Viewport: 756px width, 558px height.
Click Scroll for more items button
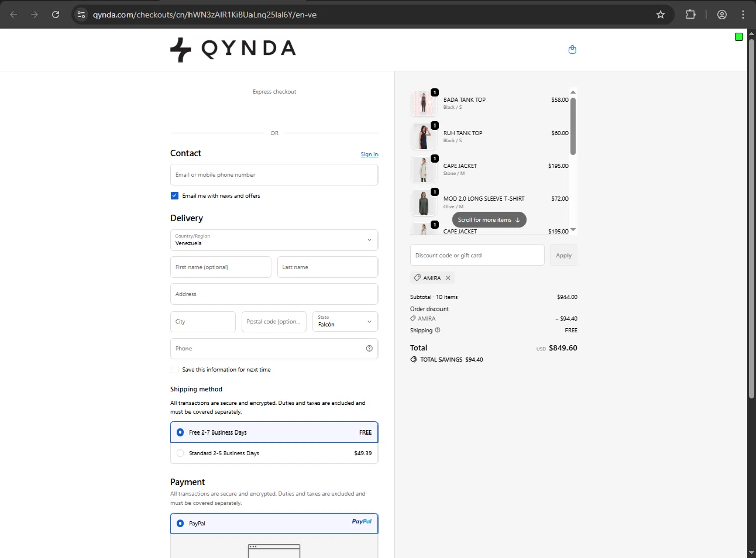(x=489, y=220)
